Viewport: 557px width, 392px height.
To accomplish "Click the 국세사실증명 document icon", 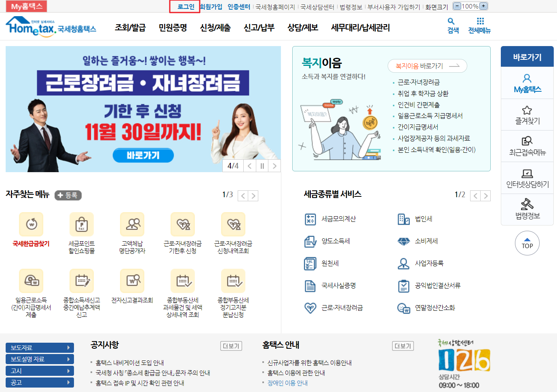I will coord(310,286).
